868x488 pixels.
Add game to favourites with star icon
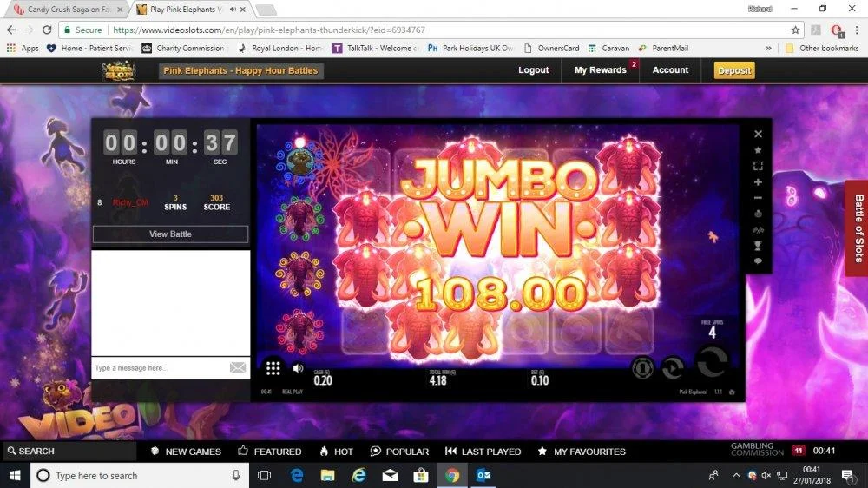point(758,150)
